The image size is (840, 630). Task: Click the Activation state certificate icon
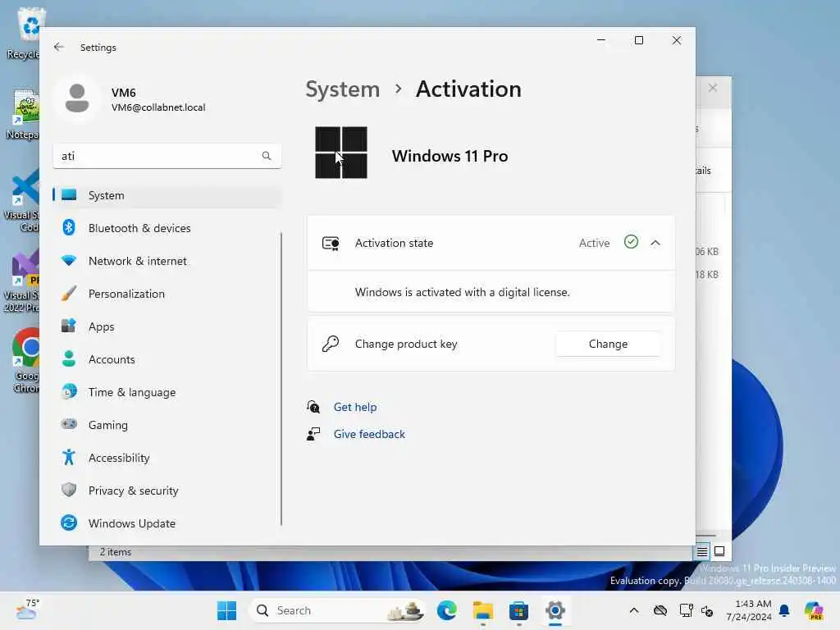click(331, 243)
